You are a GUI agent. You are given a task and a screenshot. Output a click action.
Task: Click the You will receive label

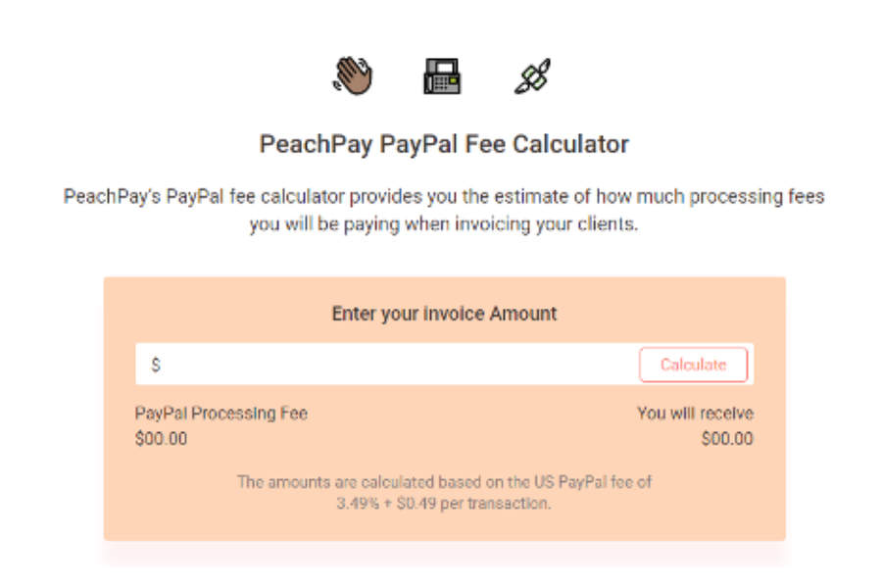point(695,414)
